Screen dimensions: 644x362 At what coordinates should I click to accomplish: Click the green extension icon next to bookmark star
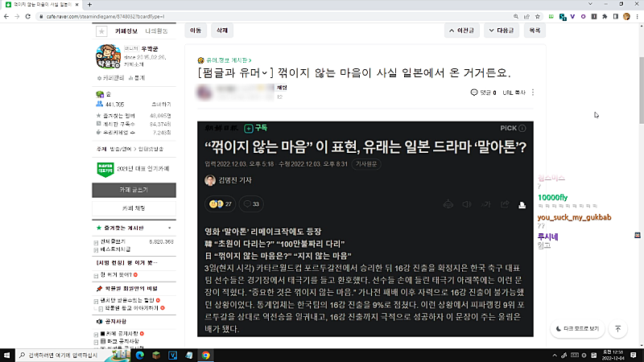tap(551, 16)
